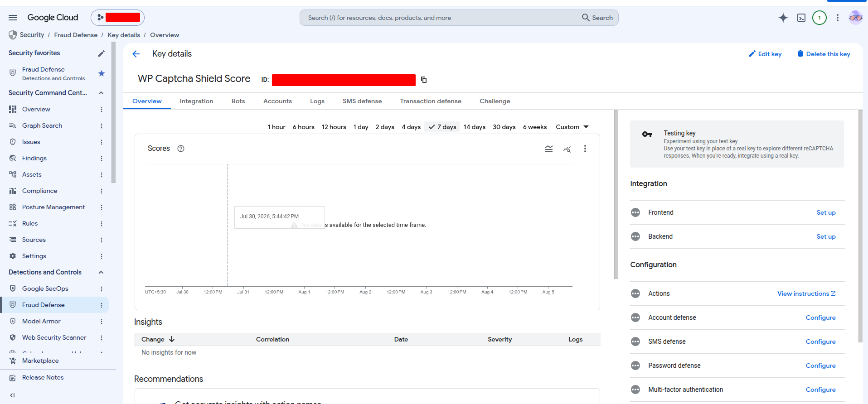Switch to the Bots tab
The image size is (868, 404).
pyautogui.click(x=238, y=101)
